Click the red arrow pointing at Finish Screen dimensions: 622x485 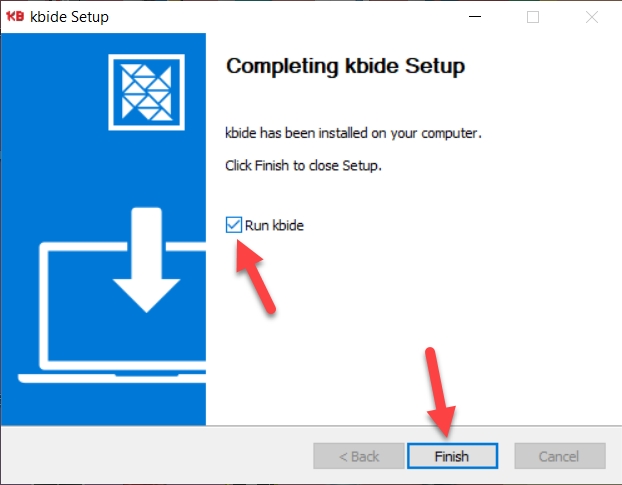[x=439, y=393]
